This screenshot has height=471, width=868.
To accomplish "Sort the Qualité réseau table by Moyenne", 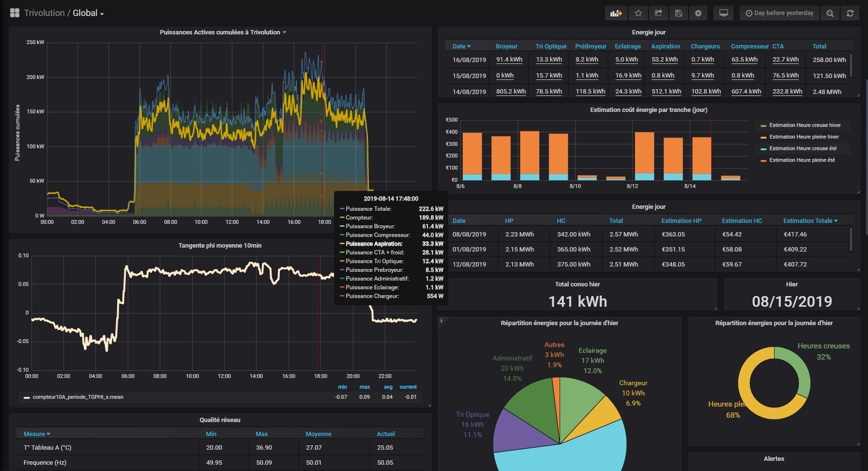I will (x=318, y=434).
